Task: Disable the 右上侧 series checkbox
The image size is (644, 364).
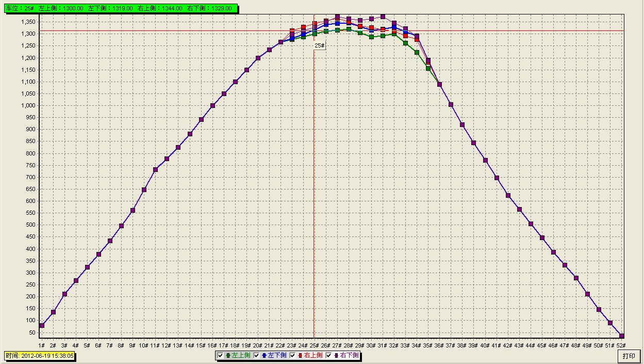Action: (293, 355)
